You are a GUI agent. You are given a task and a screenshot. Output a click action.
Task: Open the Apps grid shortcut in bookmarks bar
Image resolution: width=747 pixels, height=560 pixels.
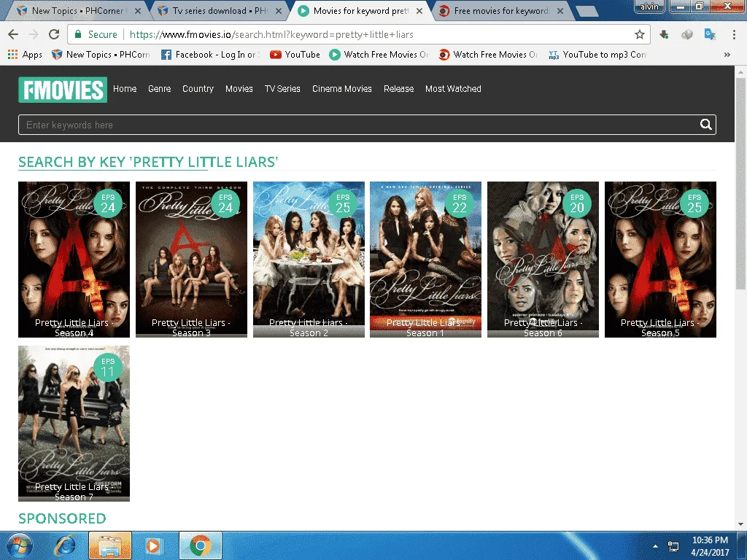point(26,54)
